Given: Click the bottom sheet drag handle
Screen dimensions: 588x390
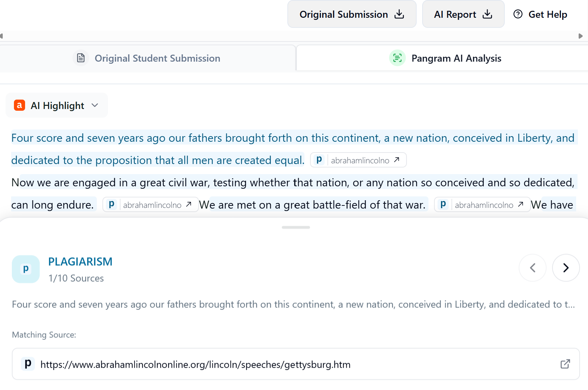Looking at the screenshot, I should (x=296, y=227).
